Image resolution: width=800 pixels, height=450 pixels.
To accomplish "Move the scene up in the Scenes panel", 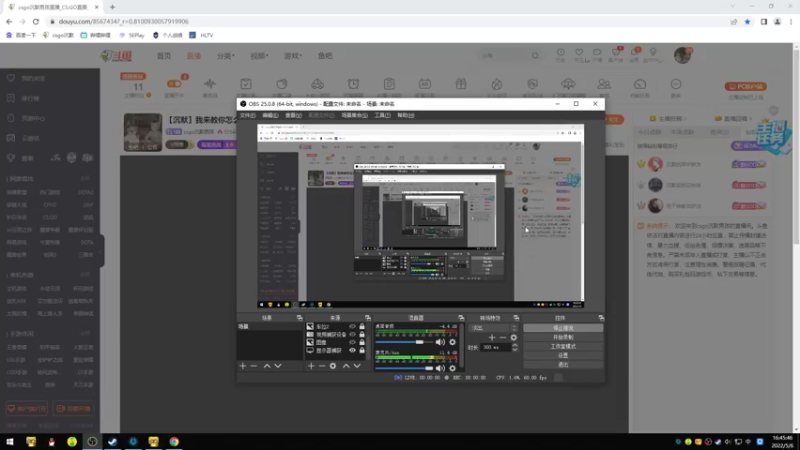I will pyautogui.click(x=267, y=366).
